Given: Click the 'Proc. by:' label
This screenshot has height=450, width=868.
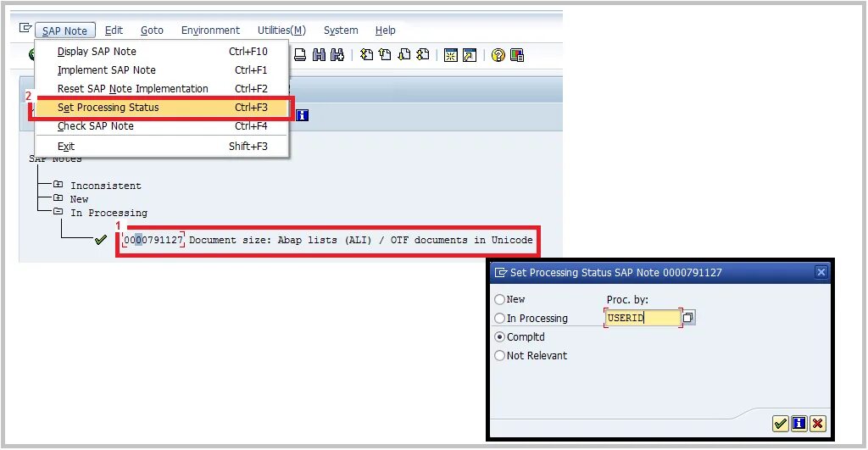Looking at the screenshot, I should click(627, 300).
